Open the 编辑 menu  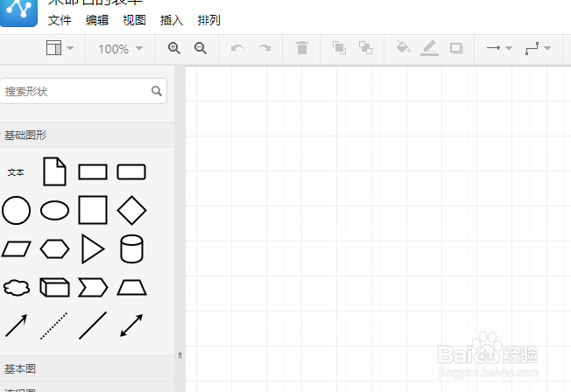point(97,20)
